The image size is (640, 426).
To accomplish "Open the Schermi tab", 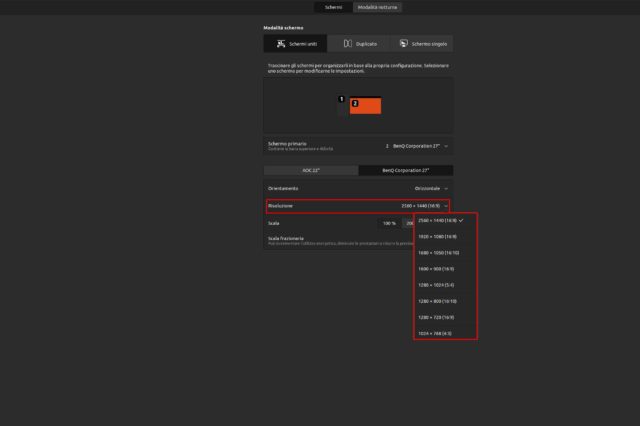I will click(x=333, y=7).
